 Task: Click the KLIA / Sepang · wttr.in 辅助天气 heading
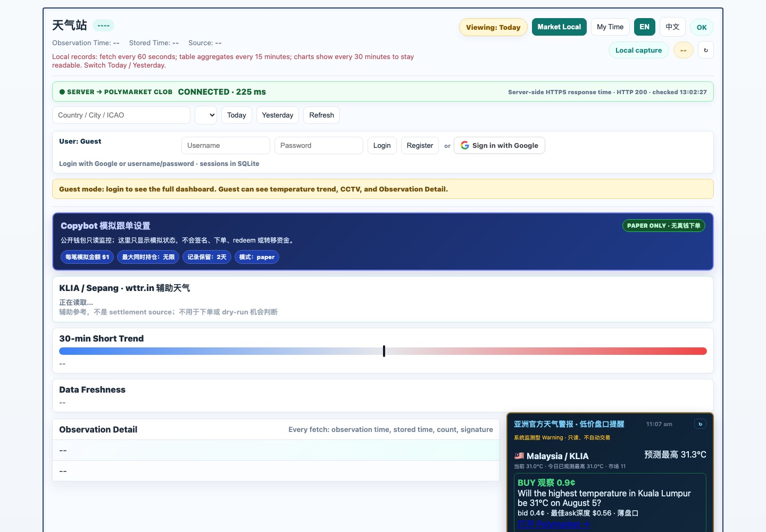point(124,288)
